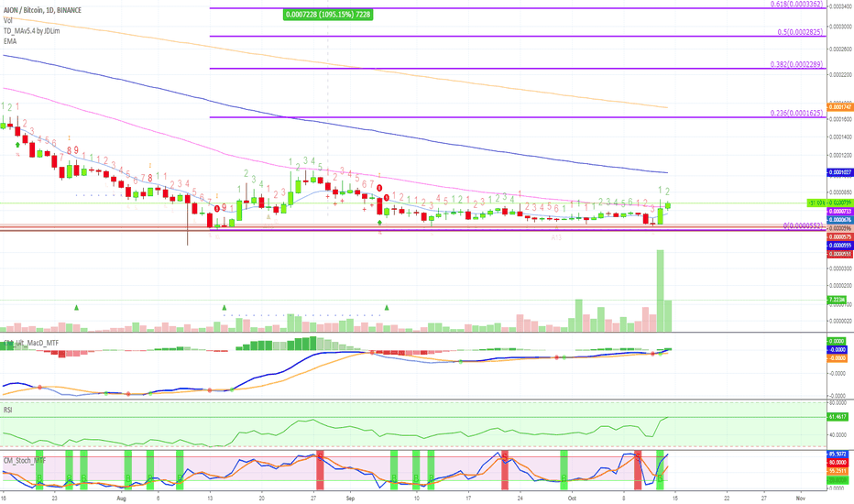
Task: Click the AION / Bitcoin, 1D, BINANCE title
Action: pos(42,10)
